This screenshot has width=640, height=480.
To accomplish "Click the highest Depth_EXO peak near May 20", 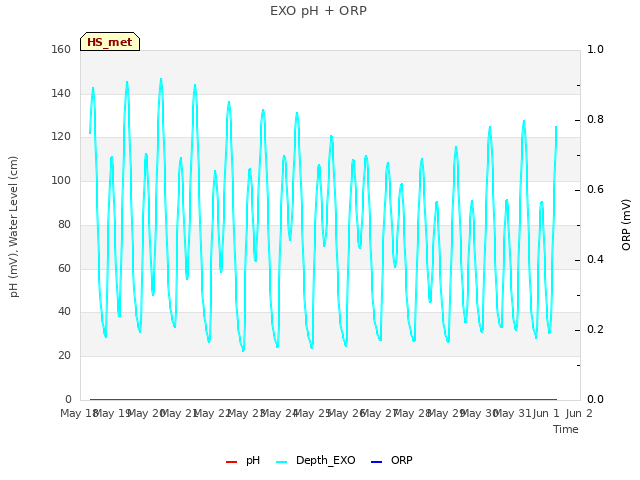I will (x=161, y=79).
